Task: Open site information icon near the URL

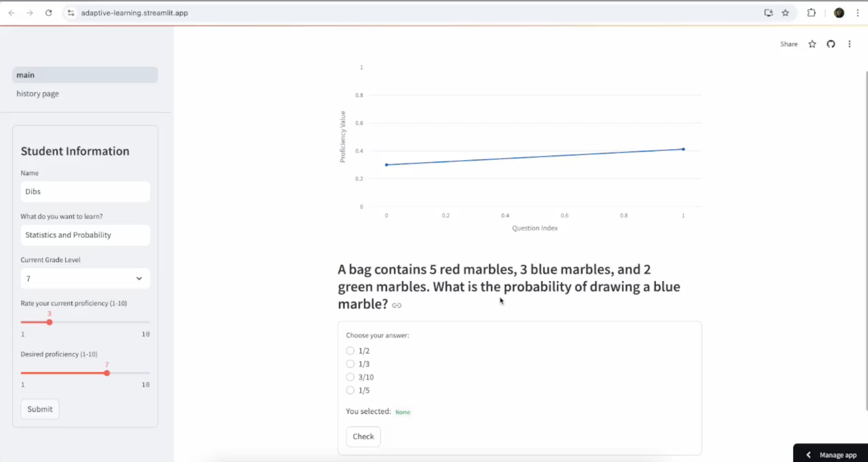Action: (x=70, y=13)
